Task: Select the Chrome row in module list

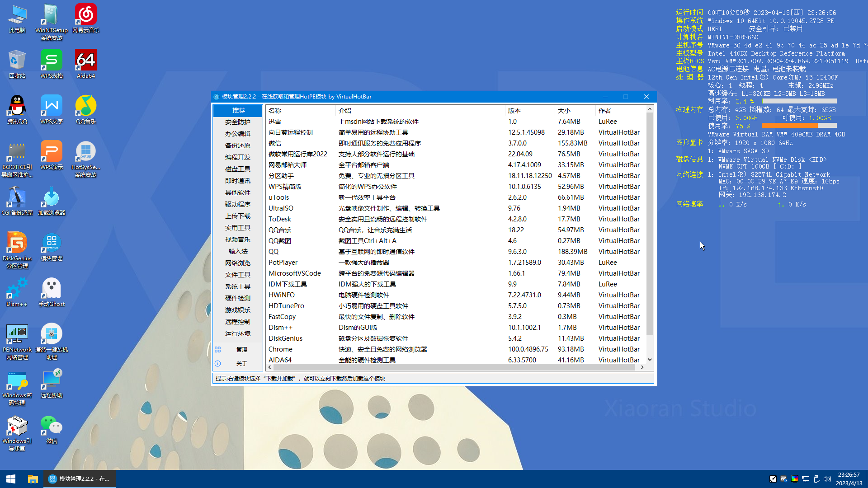Action: click(x=280, y=349)
